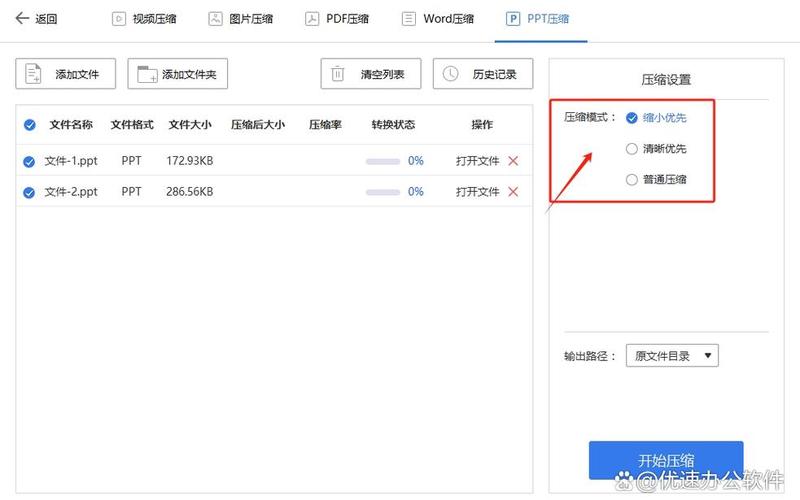This screenshot has width=800, height=500.
Task: Click the 压缩模式 label
Action: 589,117
